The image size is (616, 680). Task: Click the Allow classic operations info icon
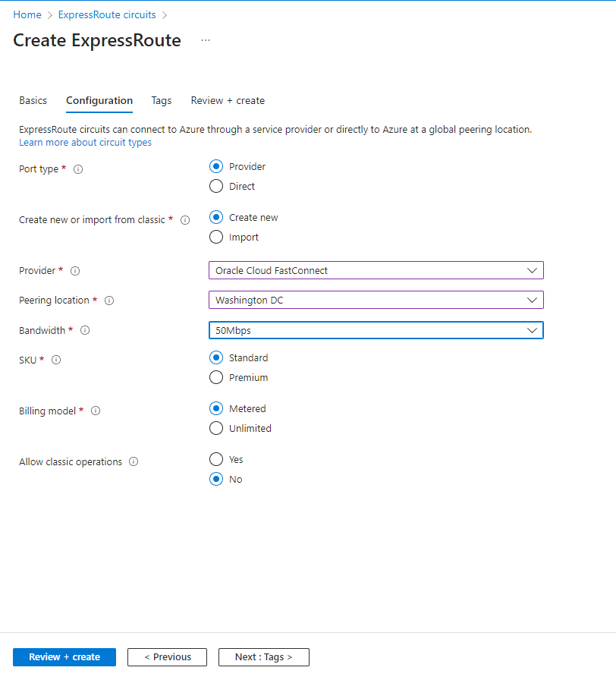(134, 461)
